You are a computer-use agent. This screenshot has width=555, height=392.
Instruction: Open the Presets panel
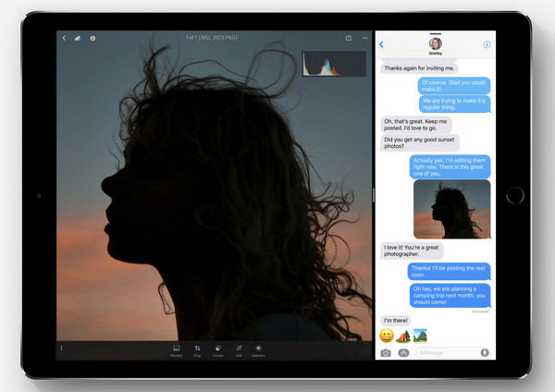(x=218, y=349)
